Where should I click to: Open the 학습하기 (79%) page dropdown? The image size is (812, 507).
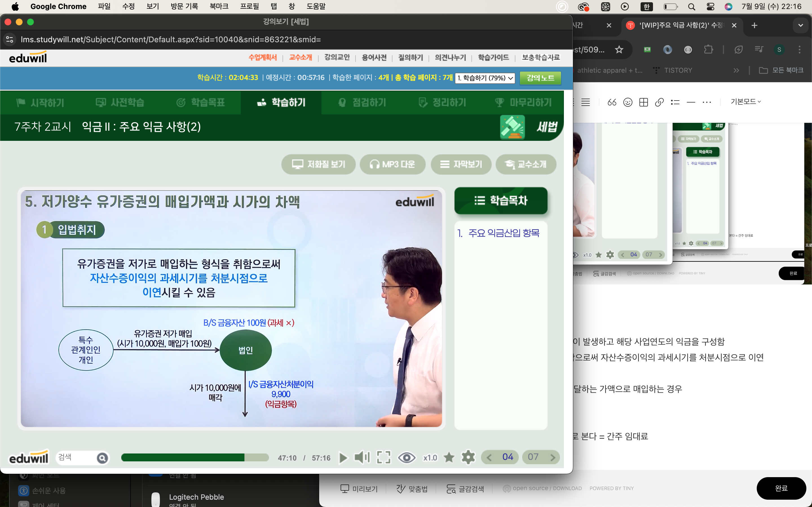pos(485,78)
